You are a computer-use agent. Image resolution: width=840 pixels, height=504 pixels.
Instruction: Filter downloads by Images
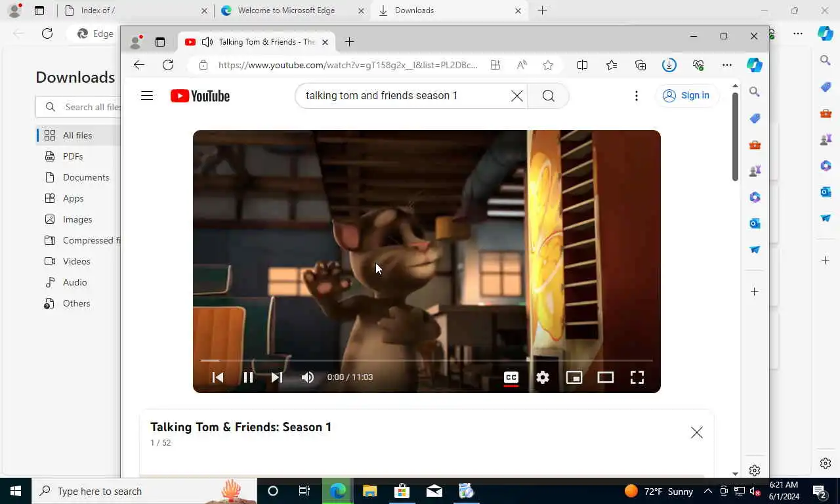pos(77,219)
